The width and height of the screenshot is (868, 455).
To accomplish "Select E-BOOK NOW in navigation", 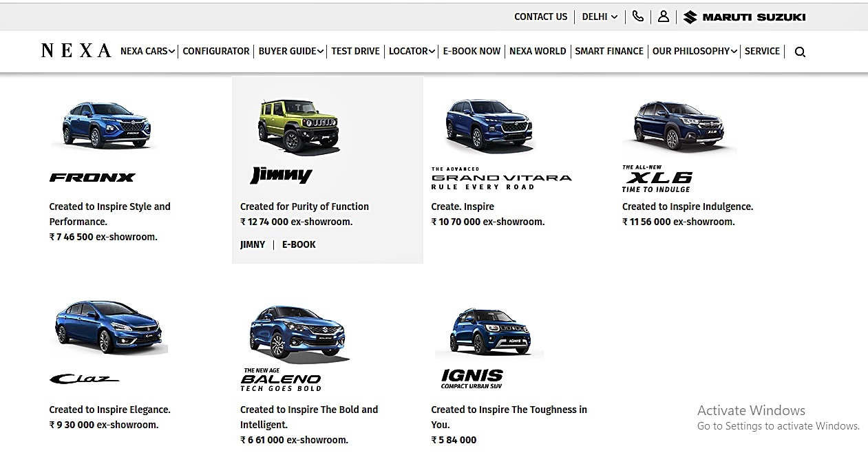I will tap(472, 51).
